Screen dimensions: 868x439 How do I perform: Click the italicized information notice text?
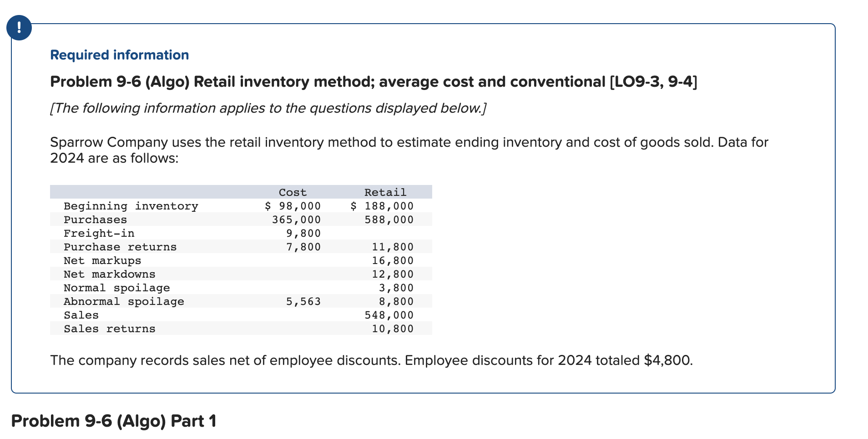(x=268, y=108)
